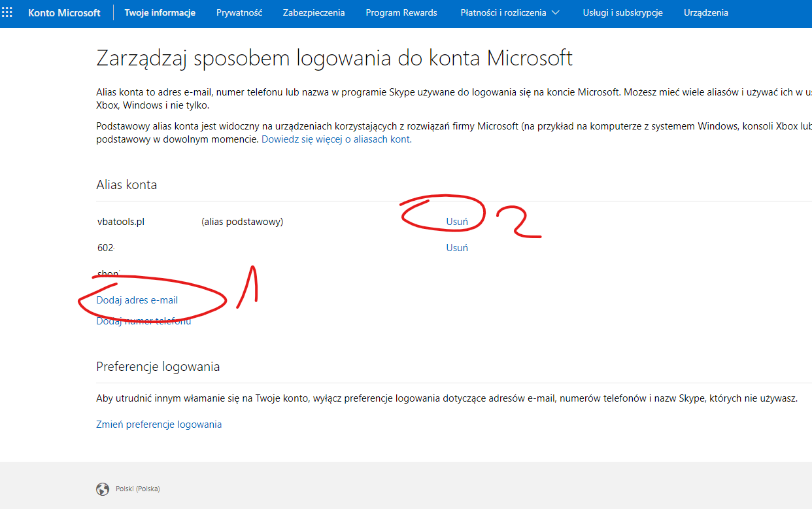Select the Alias konta section heading
The width and height of the screenshot is (812, 520).
click(x=126, y=184)
